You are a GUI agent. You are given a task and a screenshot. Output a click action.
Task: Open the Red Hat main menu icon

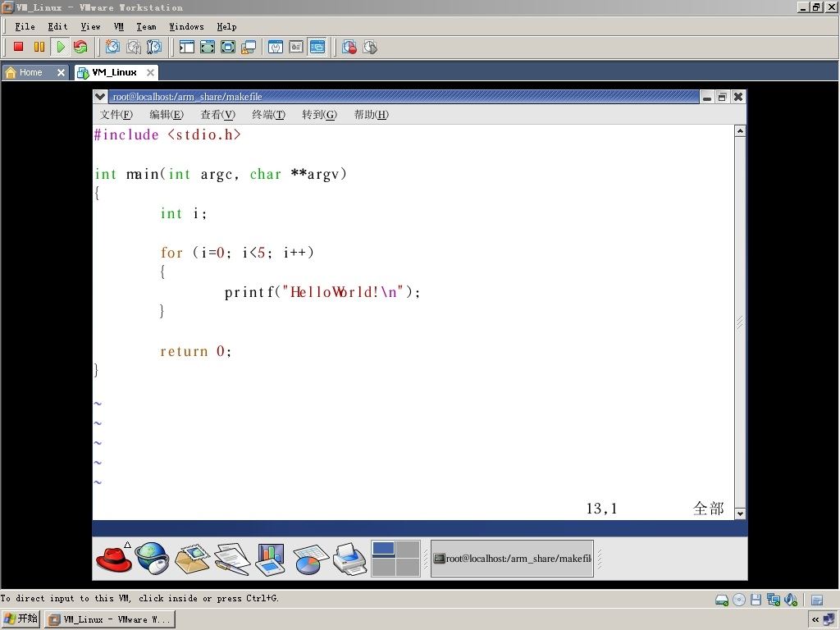114,559
